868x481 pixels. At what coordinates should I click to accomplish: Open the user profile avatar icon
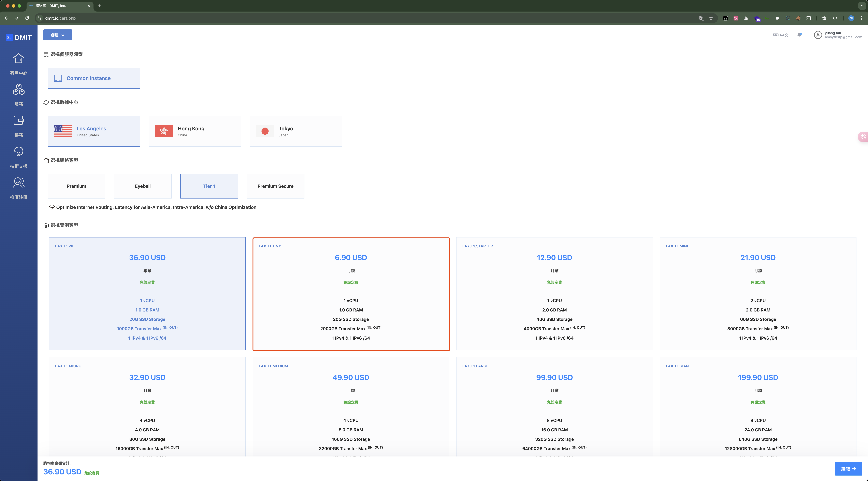(818, 35)
